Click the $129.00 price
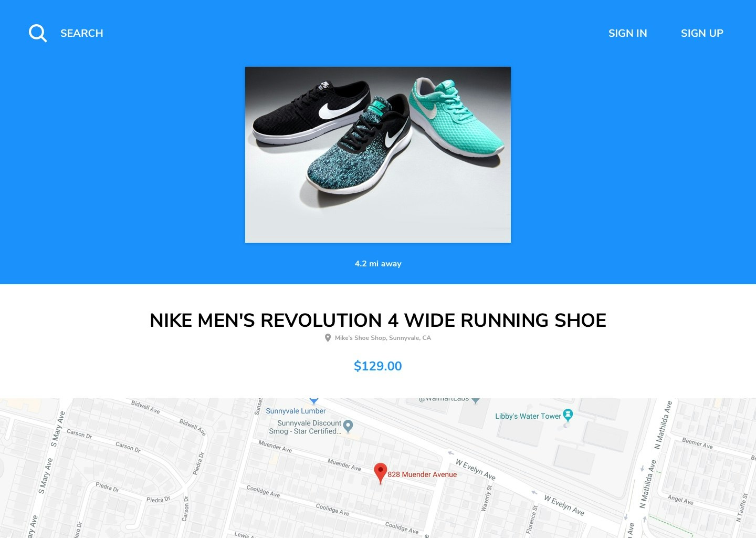The height and width of the screenshot is (538, 756). pyautogui.click(x=378, y=366)
